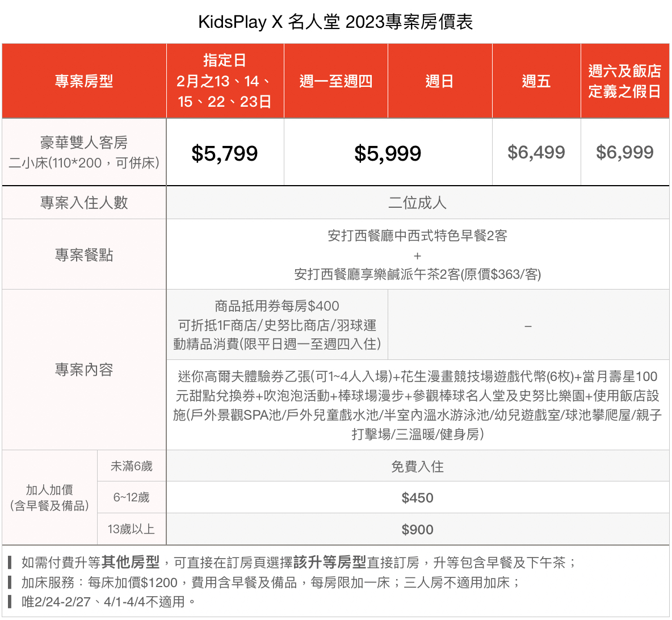The width and height of the screenshot is (672, 620).
Task: Click the 13歲以上 age cell
Action: 132,529
